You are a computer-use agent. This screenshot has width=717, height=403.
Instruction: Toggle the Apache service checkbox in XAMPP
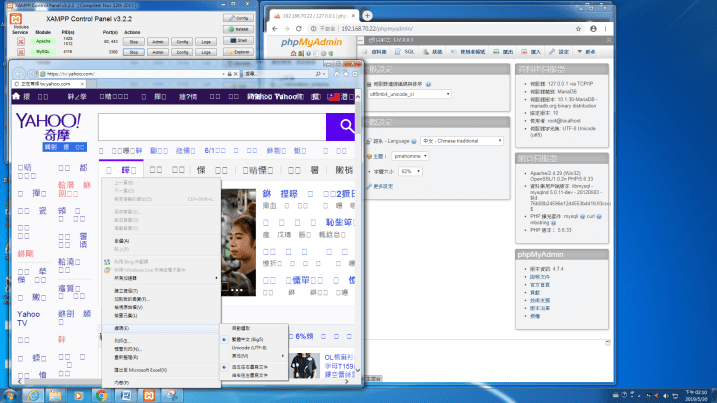[19, 40]
